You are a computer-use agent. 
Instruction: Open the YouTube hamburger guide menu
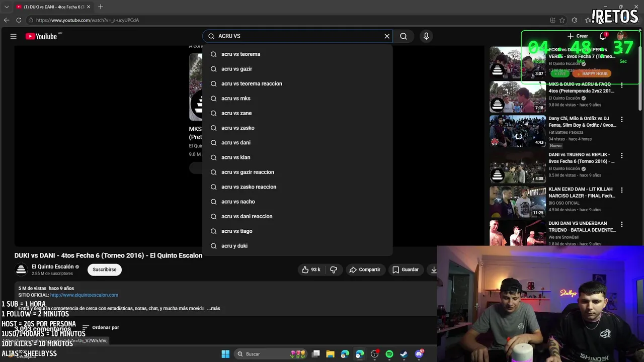coord(14,36)
